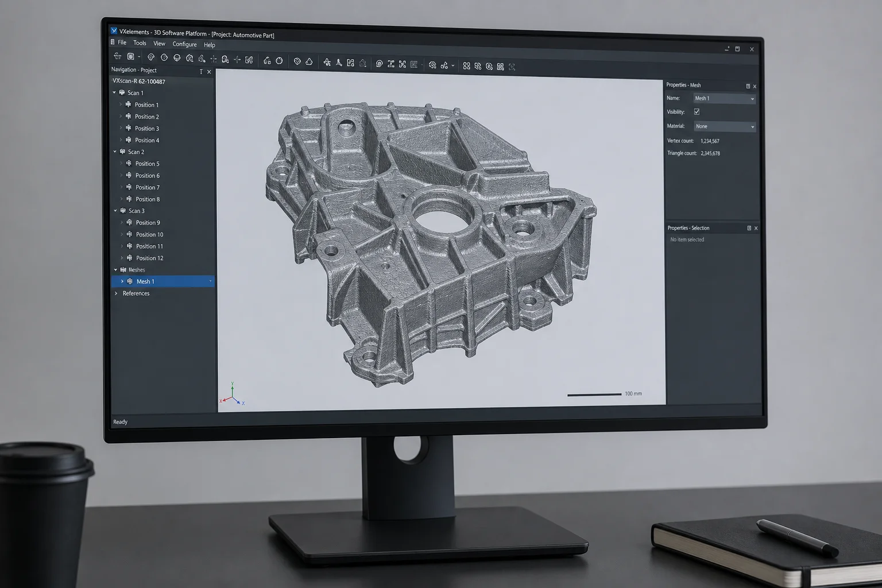Click the mesh icon beside Mesh 1
882x588 pixels.
[130, 281]
